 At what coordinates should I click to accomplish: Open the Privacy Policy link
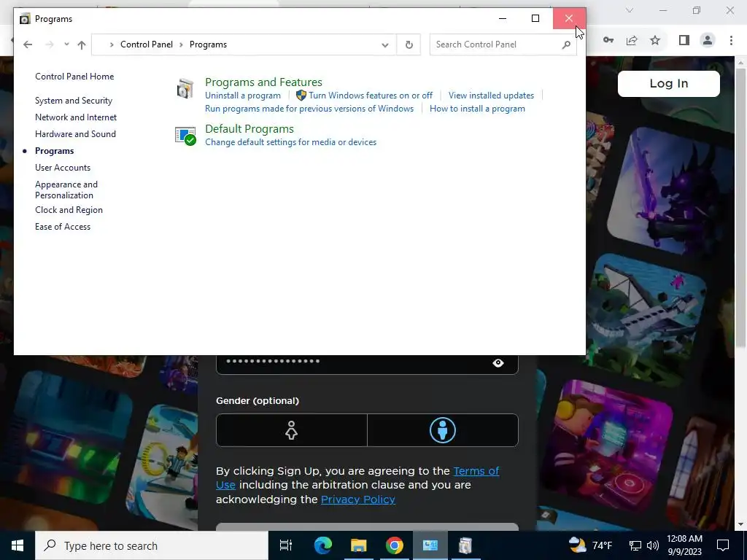point(357,499)
